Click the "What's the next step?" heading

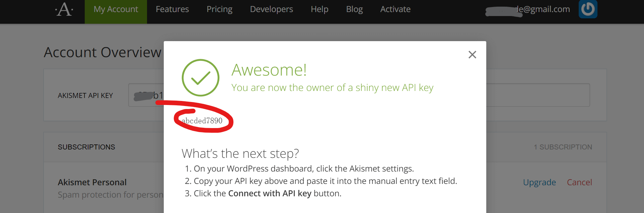tap(240, 153)
